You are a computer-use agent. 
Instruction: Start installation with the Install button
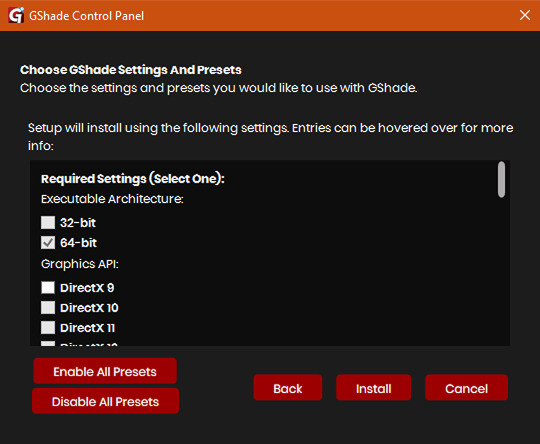373,388
